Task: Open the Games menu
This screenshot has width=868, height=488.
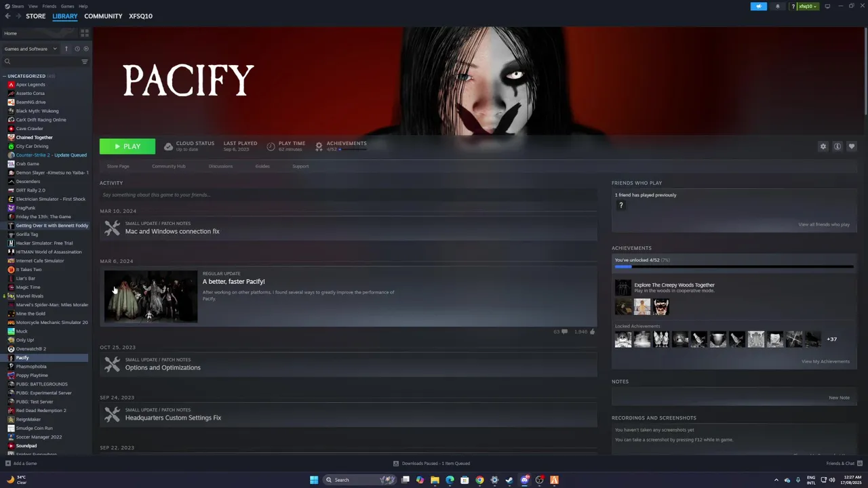Action: tap(67, 6)
